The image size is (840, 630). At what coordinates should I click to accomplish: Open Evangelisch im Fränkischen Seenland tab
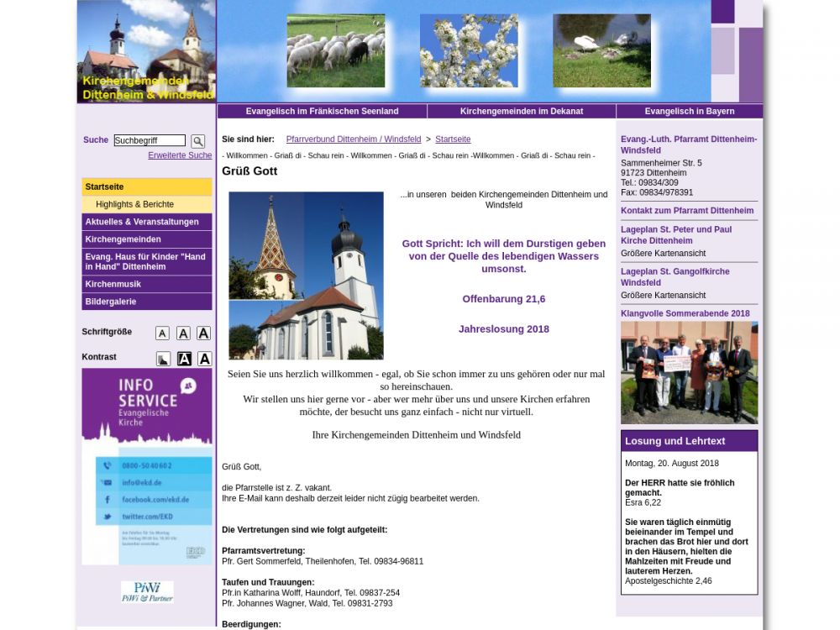click(322, 111)
